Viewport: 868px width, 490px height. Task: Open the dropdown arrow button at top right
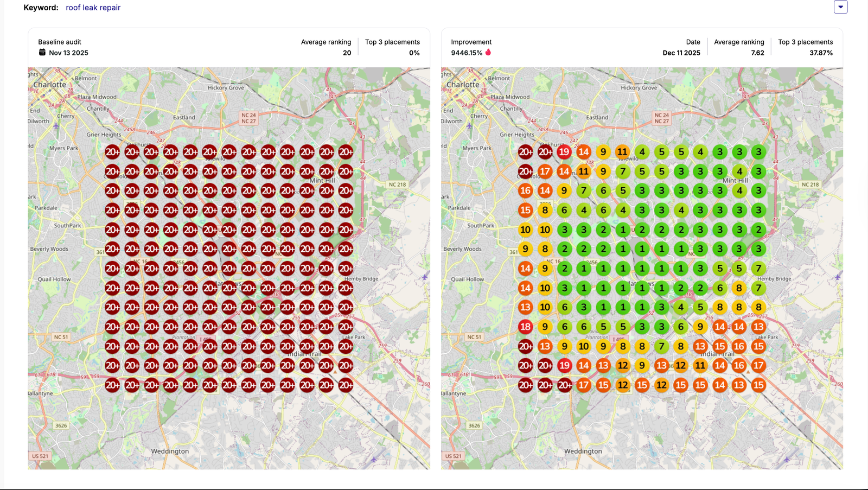click(840, 7)
